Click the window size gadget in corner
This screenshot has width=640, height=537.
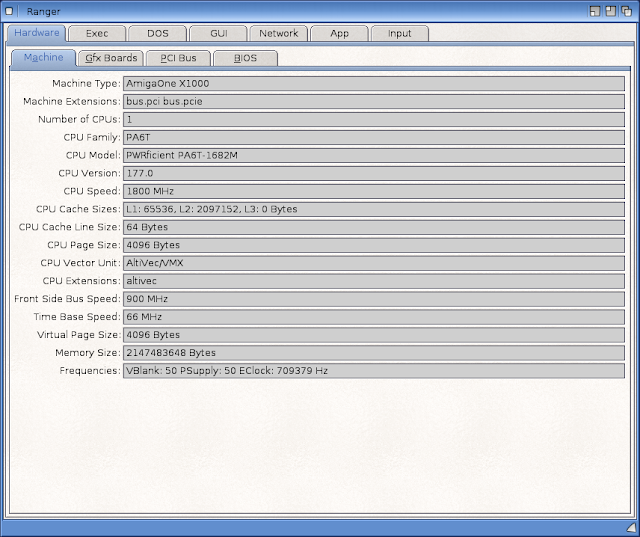(x=631, y=526)
